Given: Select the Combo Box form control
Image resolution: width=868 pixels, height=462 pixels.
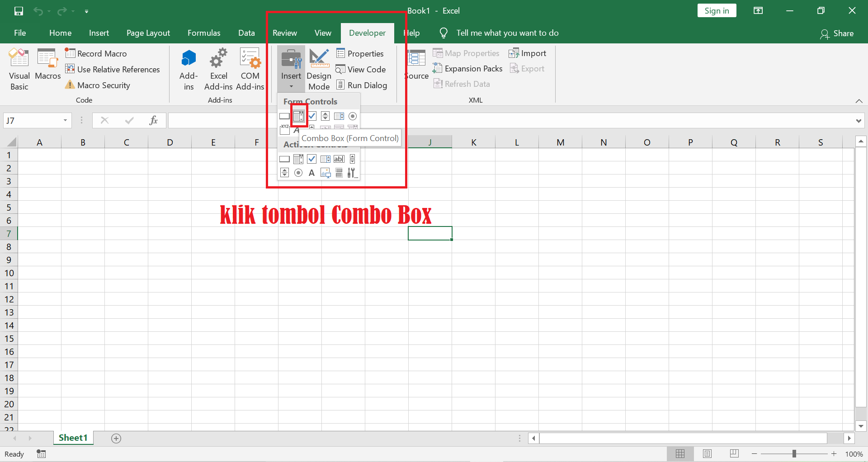Looking at the screenshot, I should tap(298, 116).
